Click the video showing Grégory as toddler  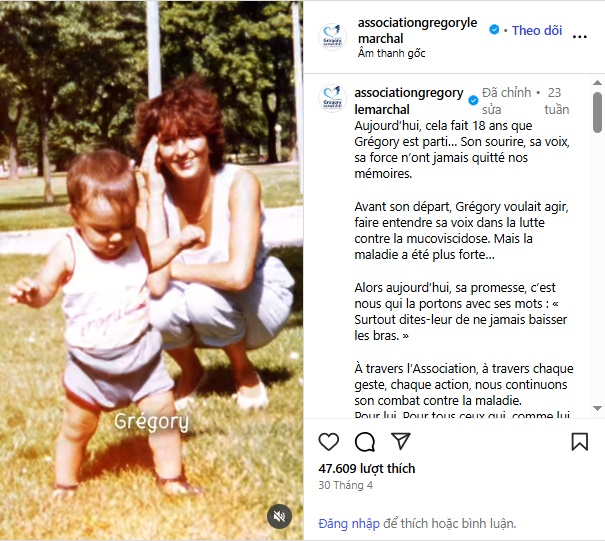(x=151, y=270)
